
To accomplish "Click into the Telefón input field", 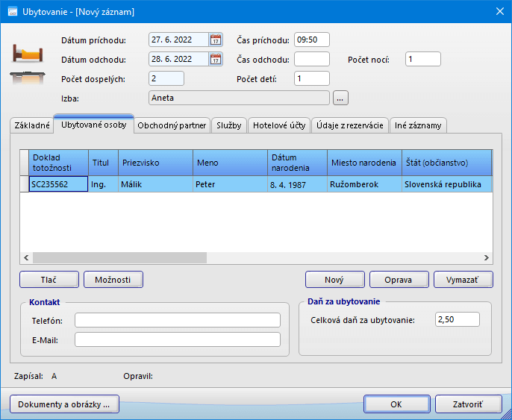I will coord(177,320).
